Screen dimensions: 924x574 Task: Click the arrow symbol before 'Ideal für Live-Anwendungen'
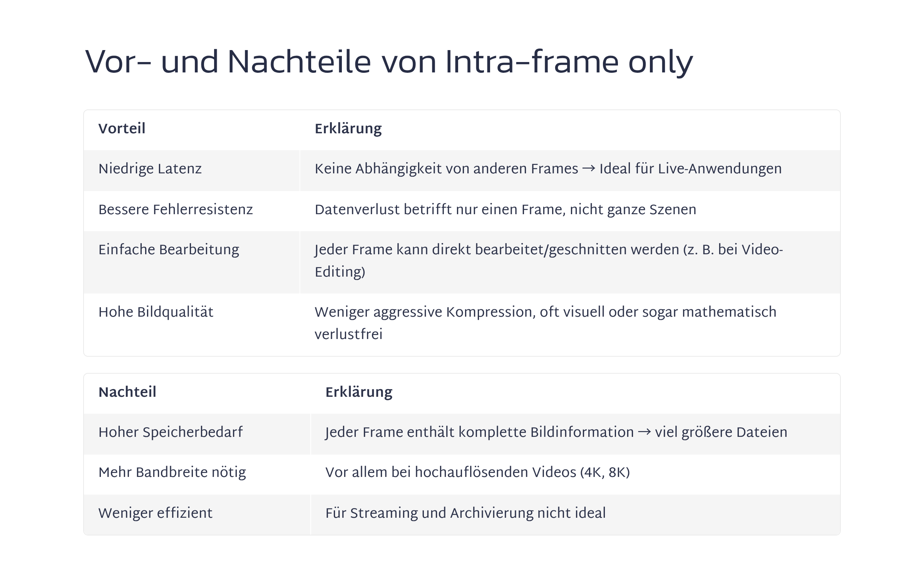click(589, 169)
